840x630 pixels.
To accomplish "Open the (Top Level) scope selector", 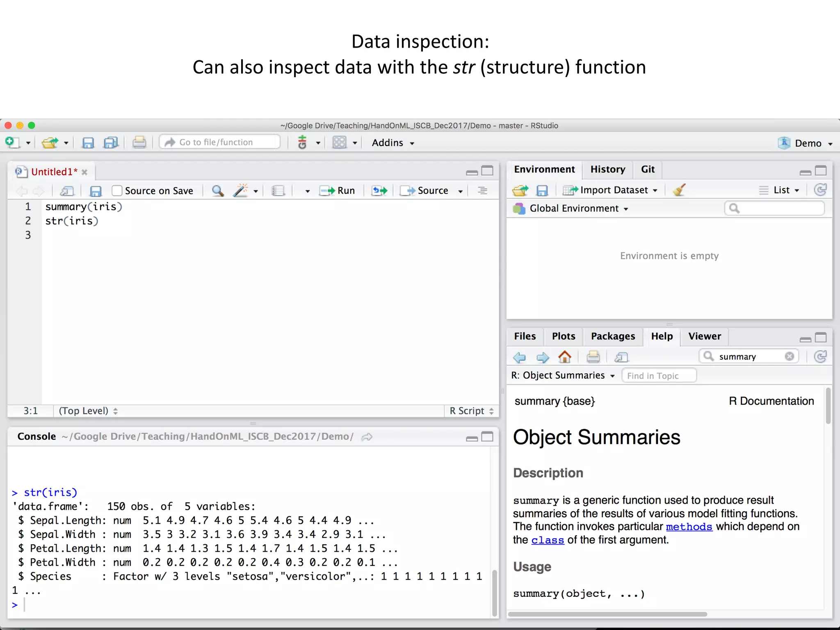I will (x=88, y=411).
